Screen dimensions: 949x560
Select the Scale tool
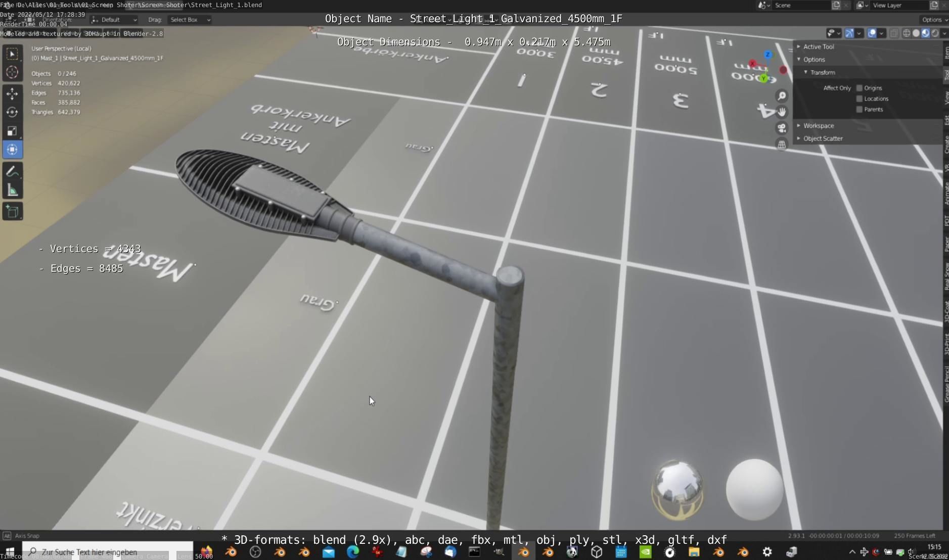[x=12, y=131]
